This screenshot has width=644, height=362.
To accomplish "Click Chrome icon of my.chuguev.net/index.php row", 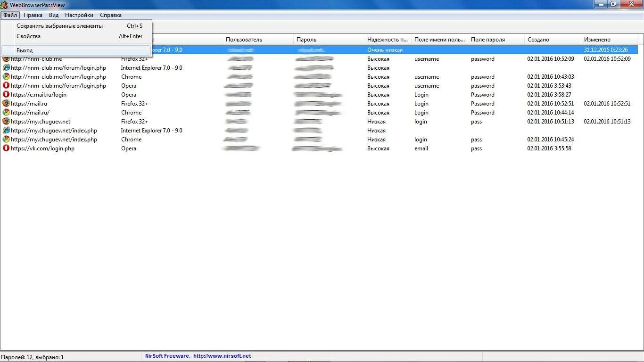I will [6, 140].
